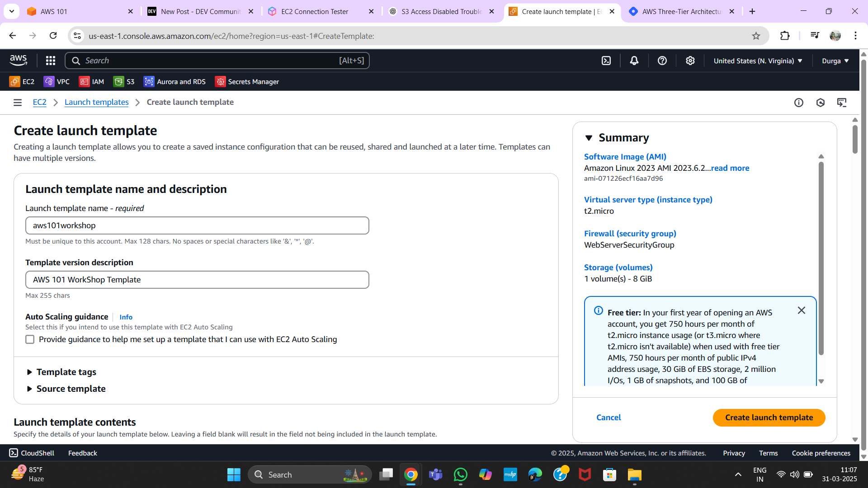This screenshot has height=488, width=868.
Task: Open the S3 favorite shortcut
Action: [x=124, y=81]
